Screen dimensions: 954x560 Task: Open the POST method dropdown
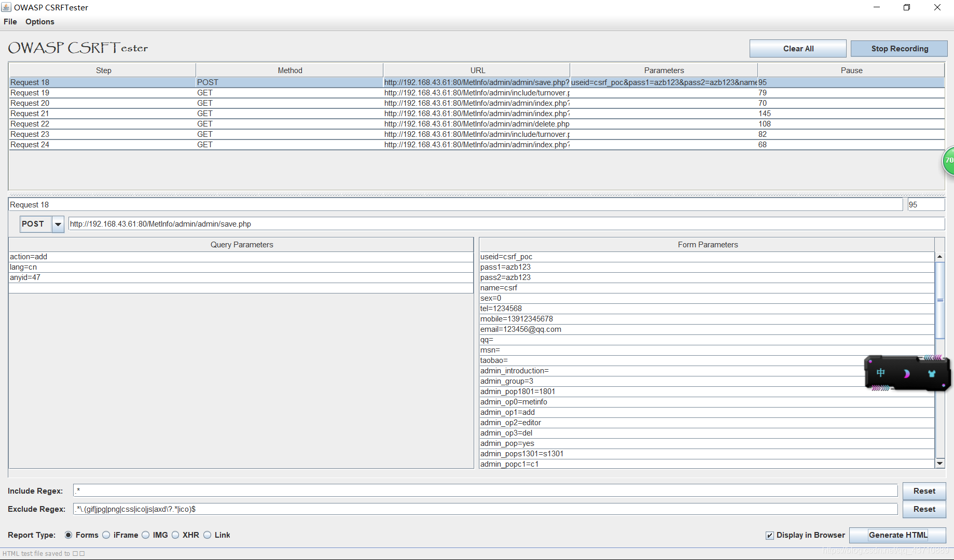[x=58, y=224]
